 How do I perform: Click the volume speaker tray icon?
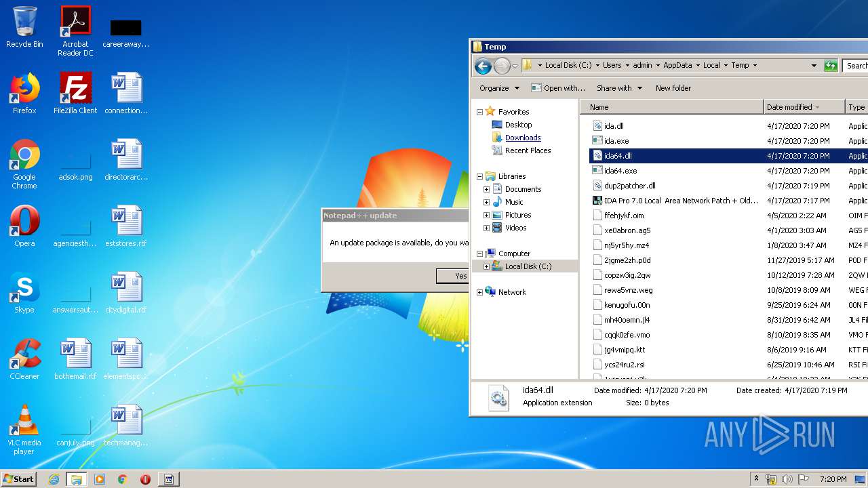point(787,479)
